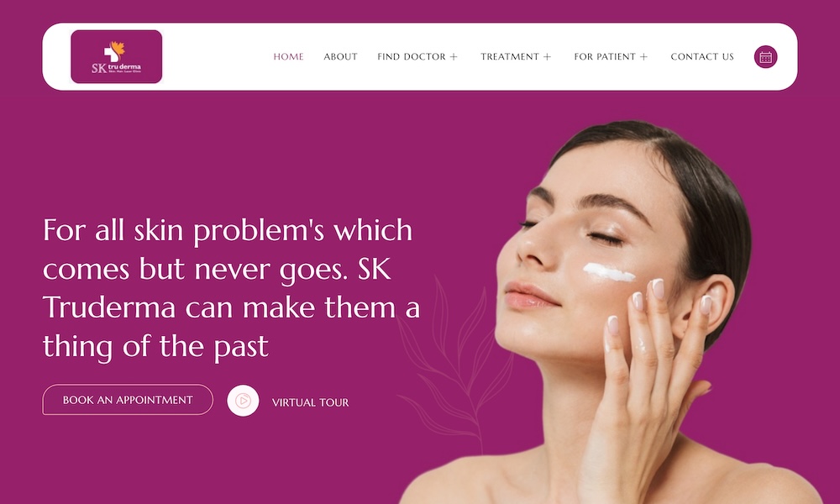The image size is (840, 504).
Task: Expand the Treatment submenu plus sign
Action: click(547, 57)
